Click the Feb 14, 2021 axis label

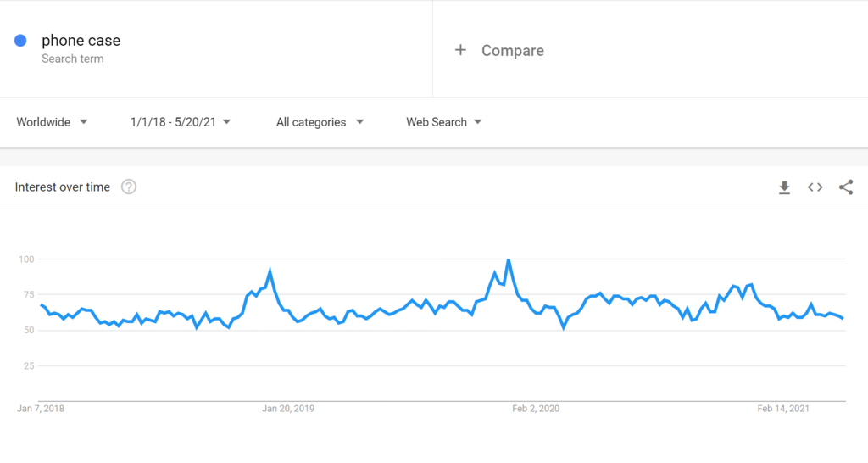783,409
